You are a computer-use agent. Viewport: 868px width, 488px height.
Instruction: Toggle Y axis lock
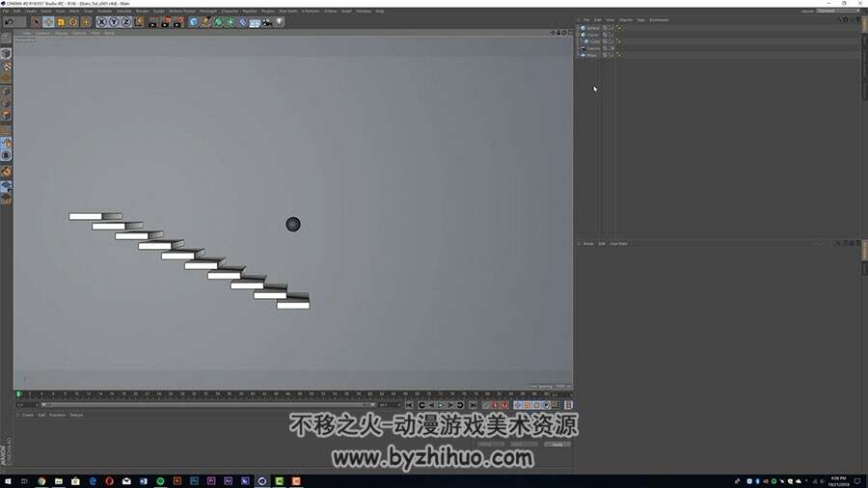pos(114,22)
